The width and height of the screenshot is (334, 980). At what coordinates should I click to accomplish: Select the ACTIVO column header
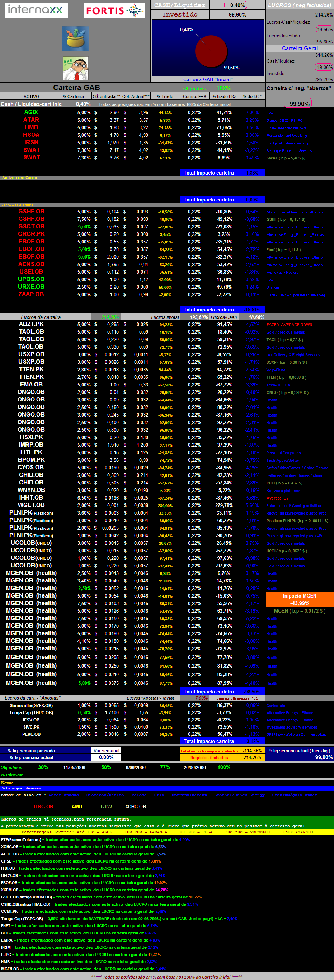(31, 96)
